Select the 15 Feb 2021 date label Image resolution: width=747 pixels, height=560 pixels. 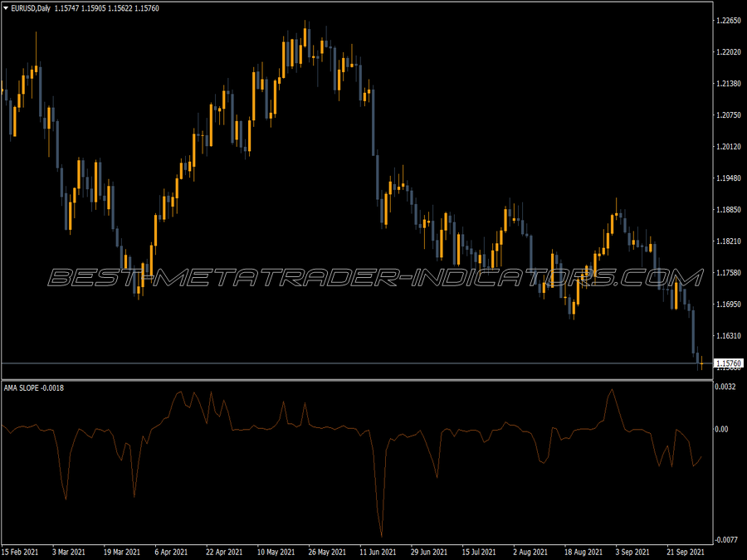coord(21,550)
